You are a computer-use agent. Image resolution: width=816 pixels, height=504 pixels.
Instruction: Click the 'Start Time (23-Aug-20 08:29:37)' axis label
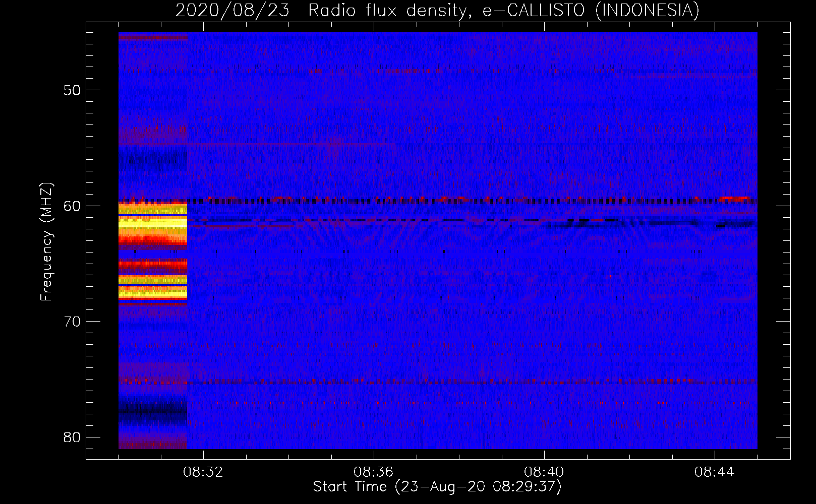pyautogui.click(x=437, y=487)
